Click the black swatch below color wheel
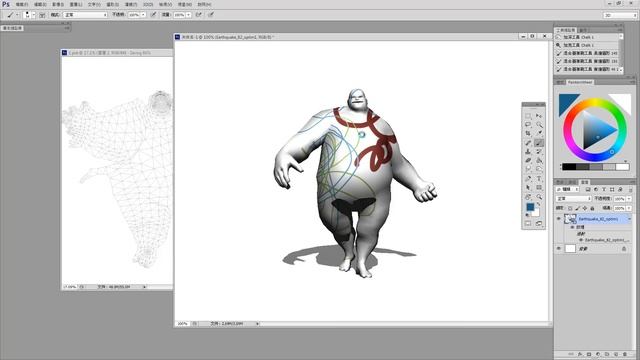 point(569,167)
